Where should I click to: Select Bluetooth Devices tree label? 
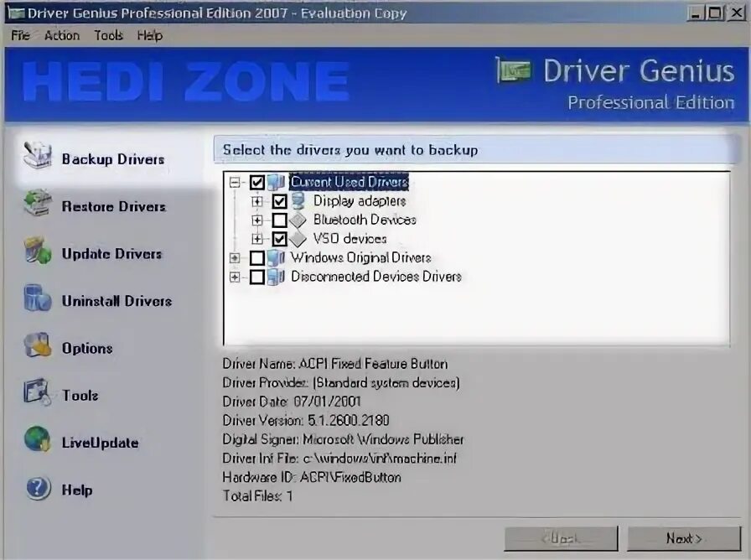pos(365,220)
